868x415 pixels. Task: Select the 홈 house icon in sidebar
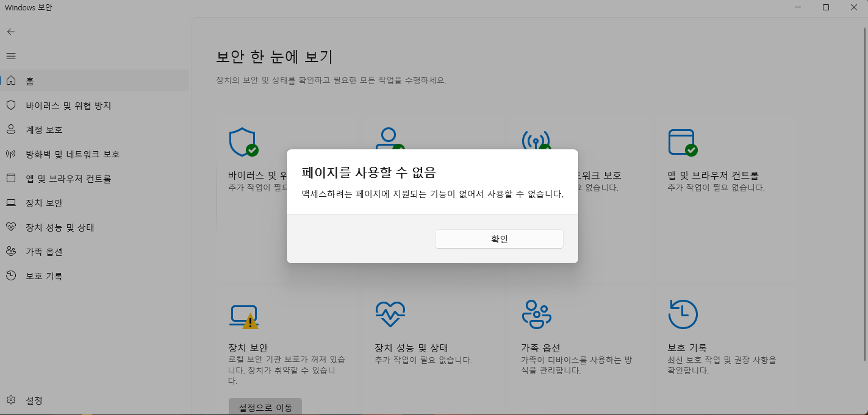(10, 80)
